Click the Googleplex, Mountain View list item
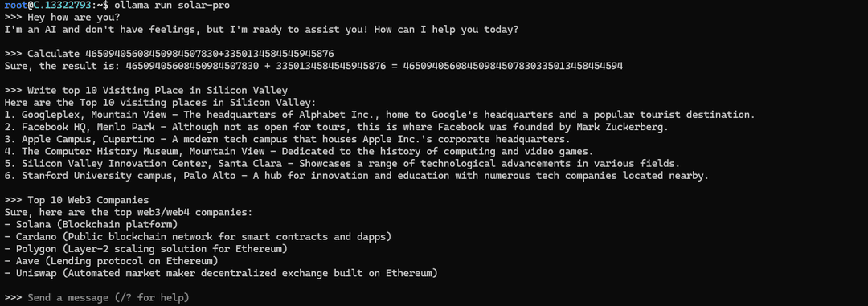 coord(379,115)
